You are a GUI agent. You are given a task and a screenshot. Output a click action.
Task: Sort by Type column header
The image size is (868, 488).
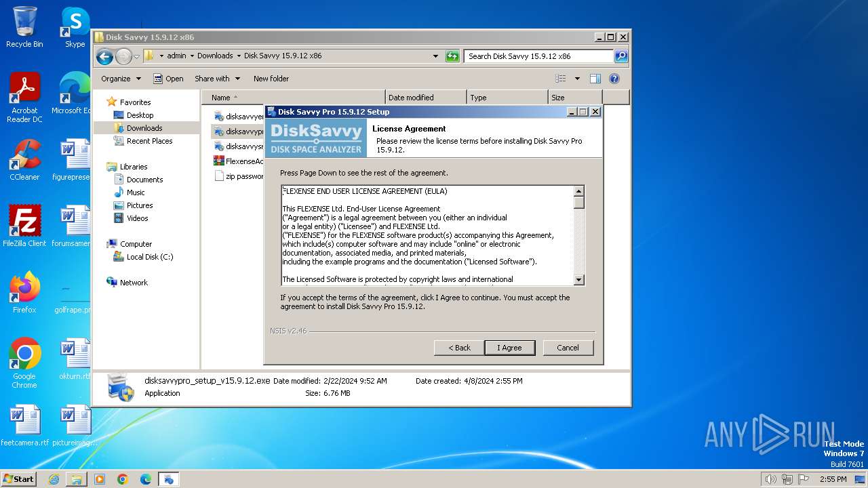coord(507,98)
